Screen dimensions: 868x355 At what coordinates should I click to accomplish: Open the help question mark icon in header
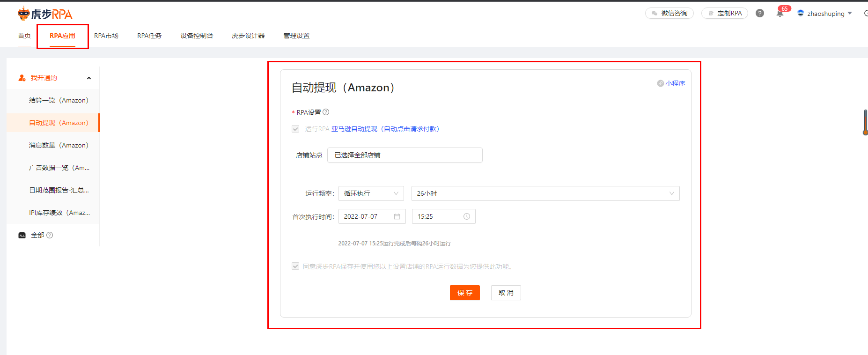tap(760, 13)
